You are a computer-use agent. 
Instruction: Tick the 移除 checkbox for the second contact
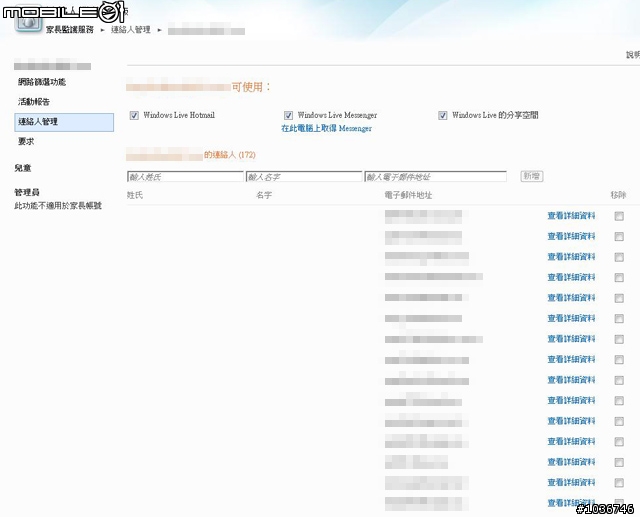[619, 237]
